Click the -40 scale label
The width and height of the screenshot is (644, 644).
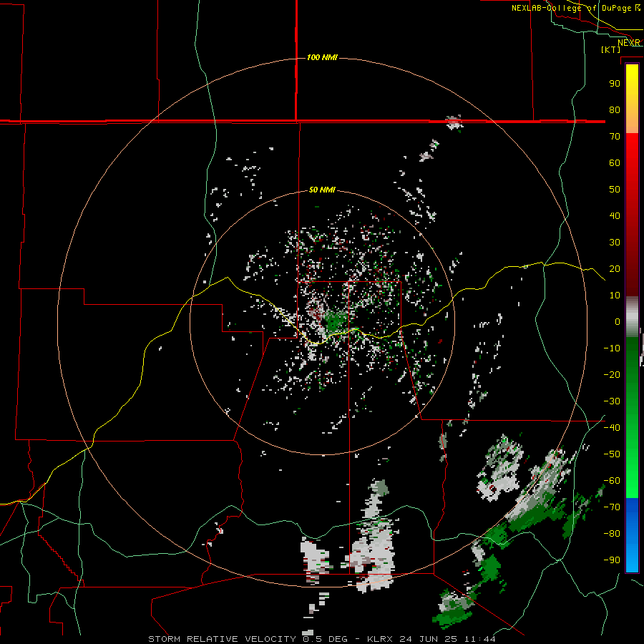pos(612,428)
